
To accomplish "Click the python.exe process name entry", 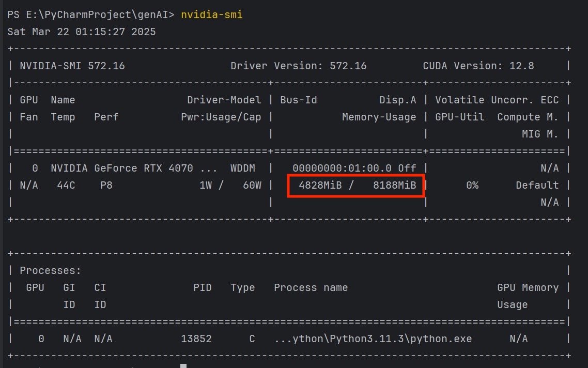I will point(373,339).
